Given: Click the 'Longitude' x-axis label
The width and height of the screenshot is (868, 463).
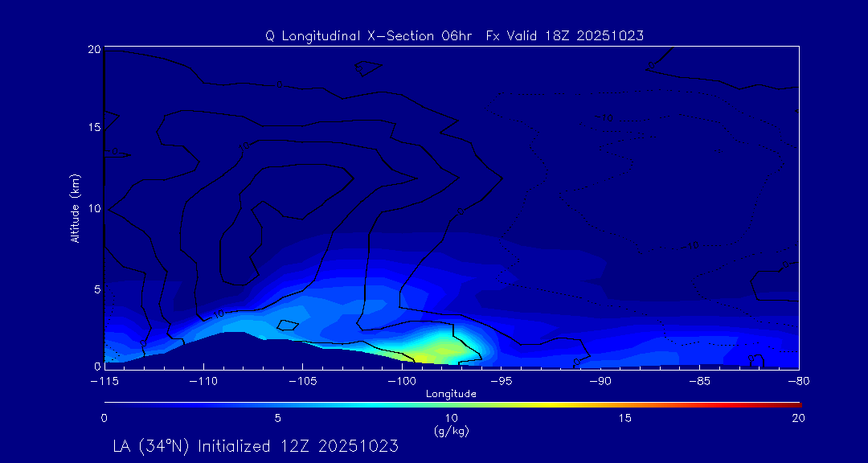Looking at the screenshot, I should pos(451,394).
